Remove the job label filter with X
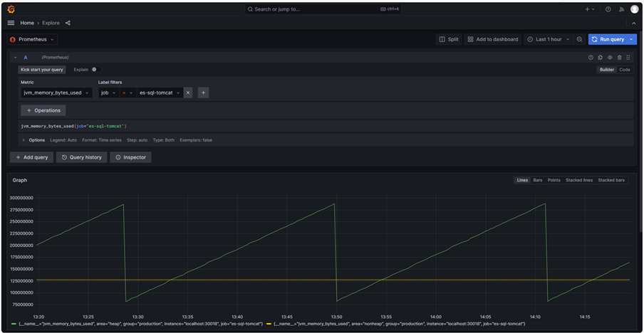This screenshot has height=333, width=644. (187, 92)
